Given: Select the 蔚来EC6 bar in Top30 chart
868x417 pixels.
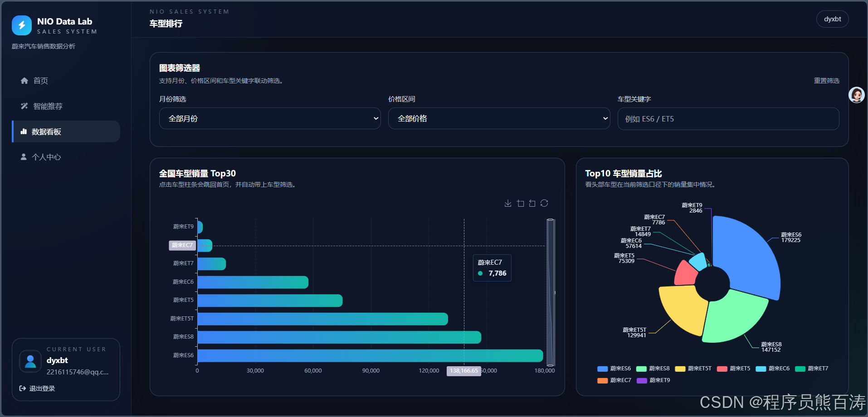Looking at the screenshot, I should [253, 282].
